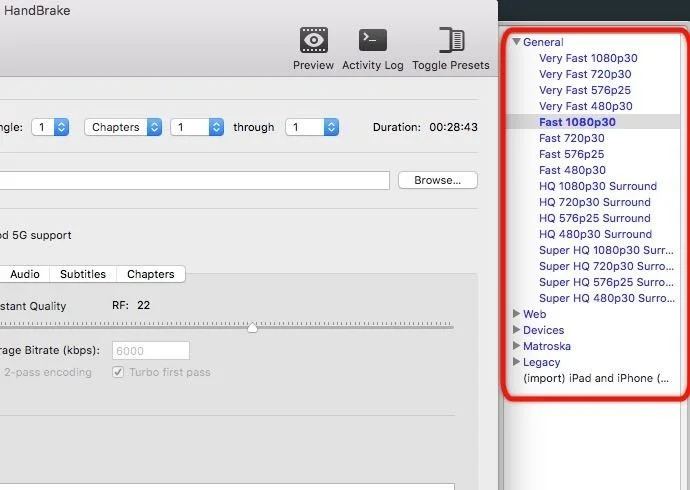The image size is (690, 490).
Task: Open the start chapter dropdown
Action: pyautogui.click(x=197, y=127)
